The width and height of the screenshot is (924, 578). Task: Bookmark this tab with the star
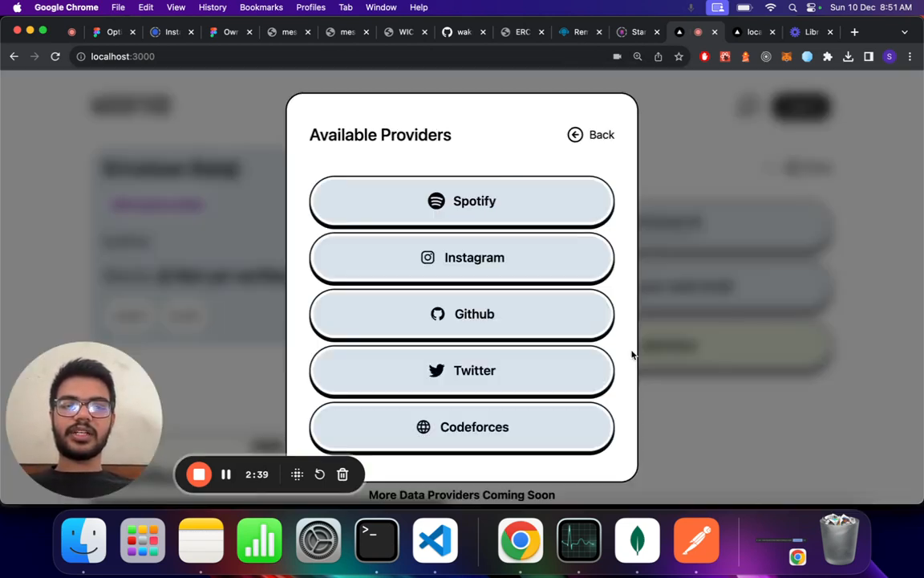(679, 57)
